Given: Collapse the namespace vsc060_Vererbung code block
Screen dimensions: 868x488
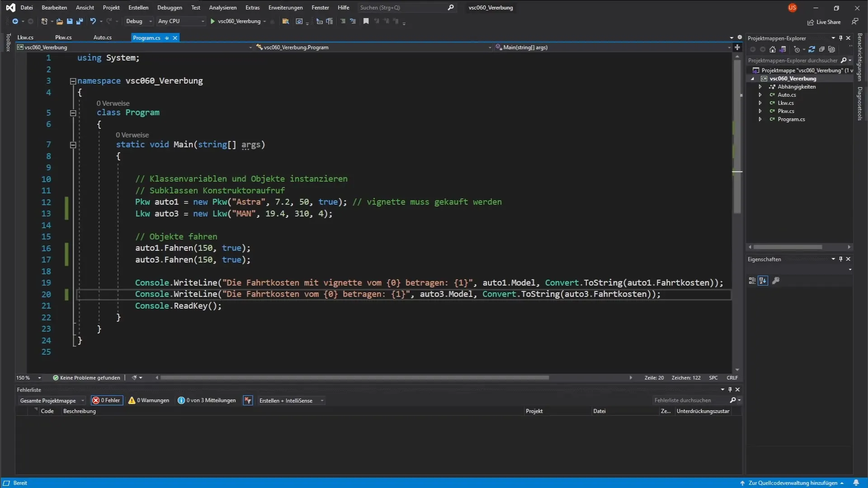Looking at the screenshot, I should pyautogui.click(x=73, y=81).
